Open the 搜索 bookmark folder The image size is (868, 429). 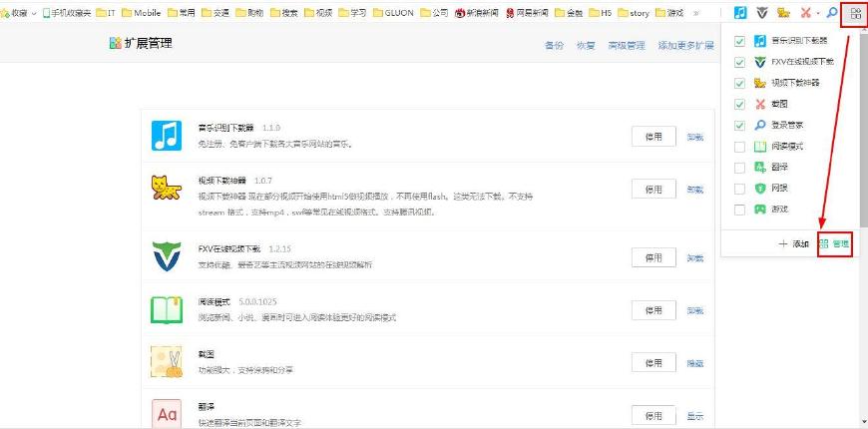point(284,13)
